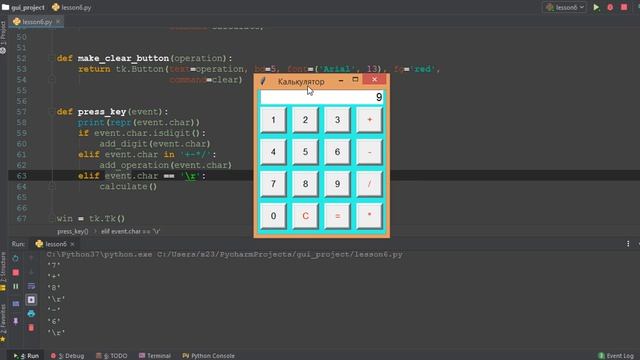Open the Project tool window side tab
Screen dimensions: 640x360
(x=3, y=37)
